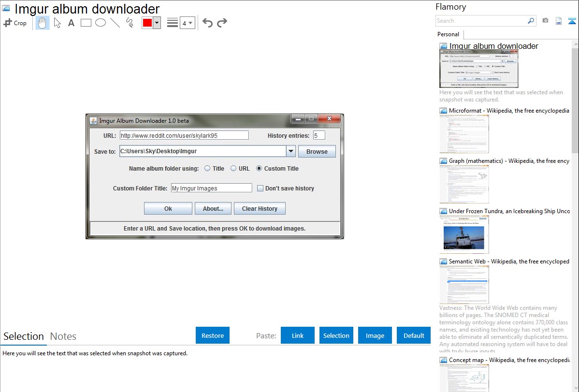Pick the ellipse drawing tool
The width and height of the screenshot is (579, 392).
click(101, 23)
